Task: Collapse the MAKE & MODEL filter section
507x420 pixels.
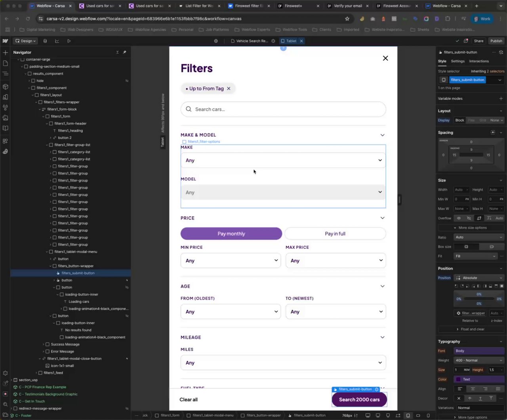Action: click(382, 135)
